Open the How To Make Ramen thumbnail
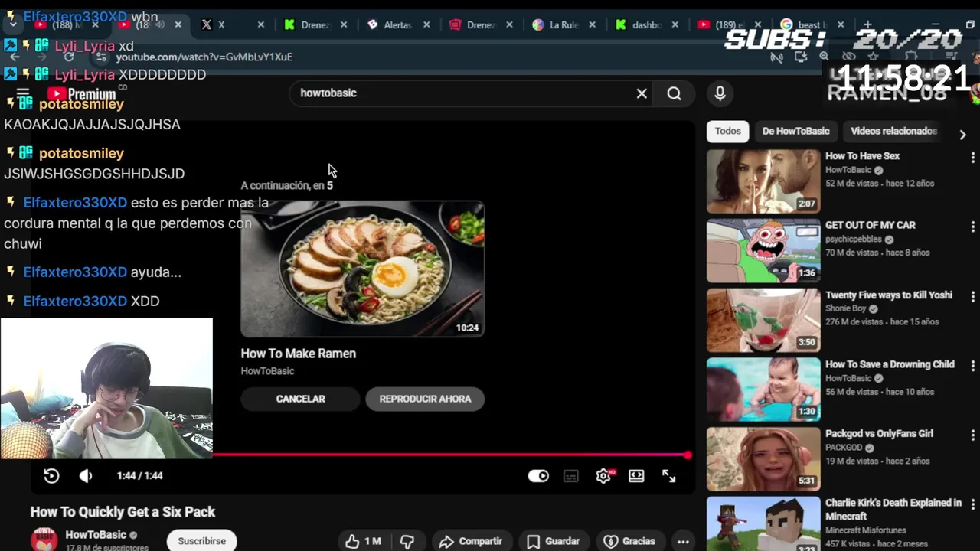Image resolution: width=980 pixels, height=551 pixels. 362,269
